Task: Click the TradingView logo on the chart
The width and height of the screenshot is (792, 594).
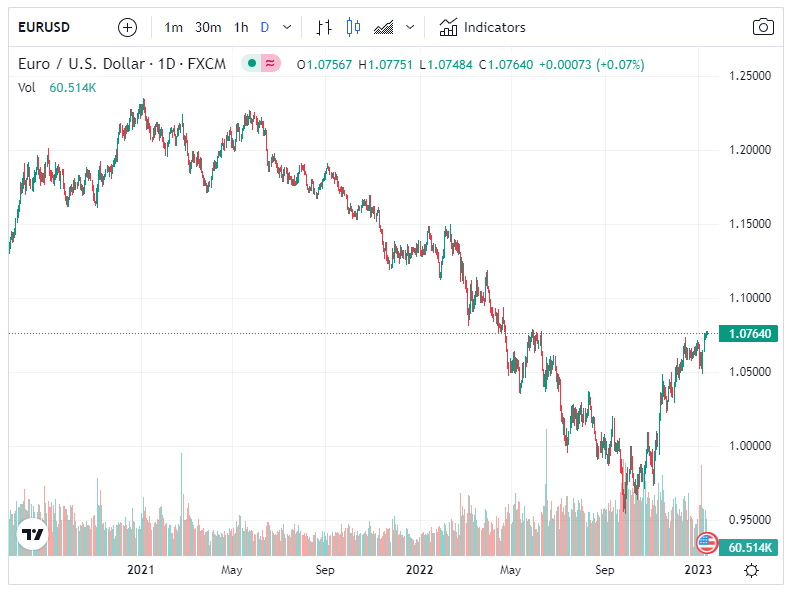Action: click(x=33, y=536)
